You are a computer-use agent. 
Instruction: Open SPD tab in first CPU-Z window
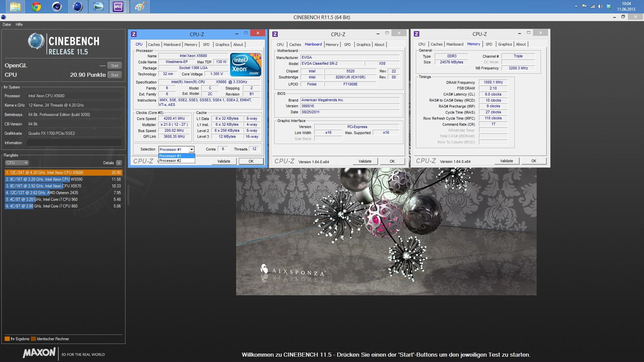coord(206,45)
